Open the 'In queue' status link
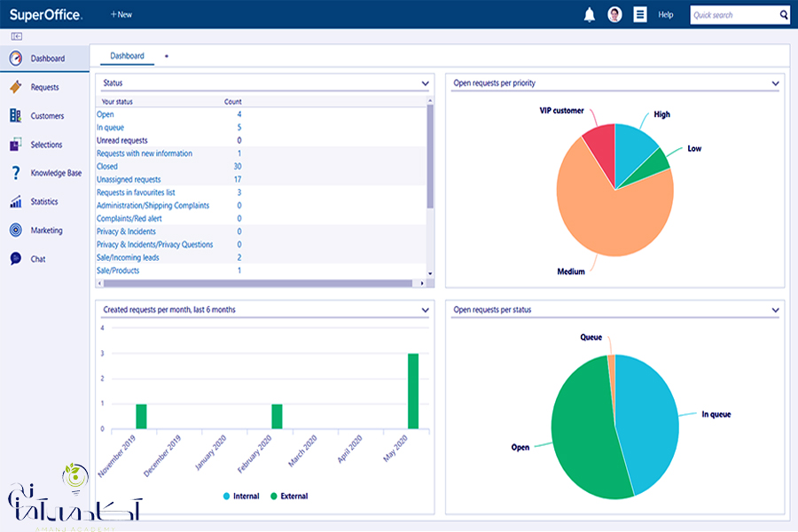Image resolution: width=798 pixels, height=532 pixels. click(111, 128)
